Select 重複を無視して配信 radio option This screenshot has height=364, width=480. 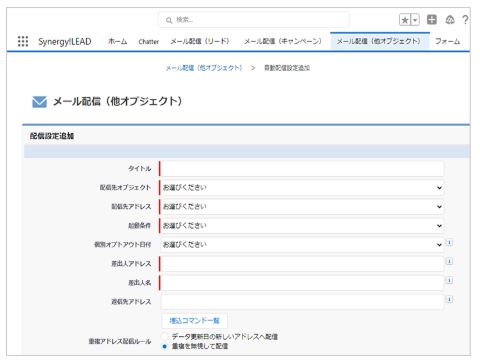point(165,346)
